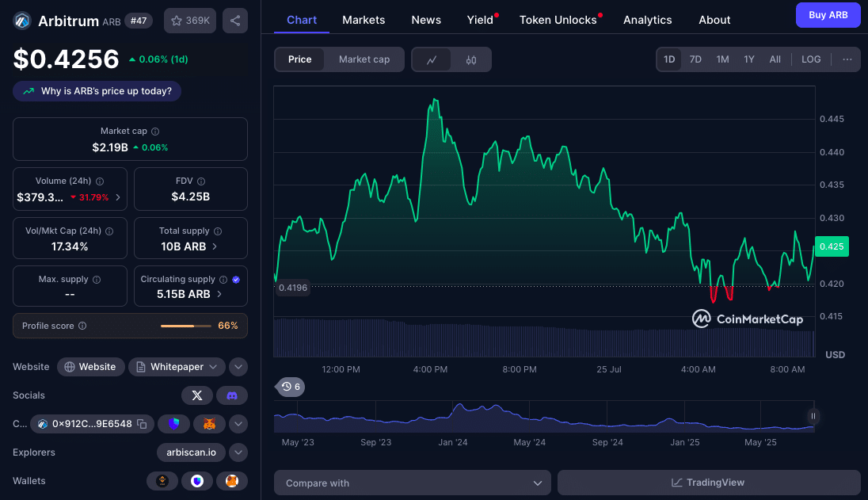Select the Market cap toggle
868x500 pixels.
coord(364,59)
